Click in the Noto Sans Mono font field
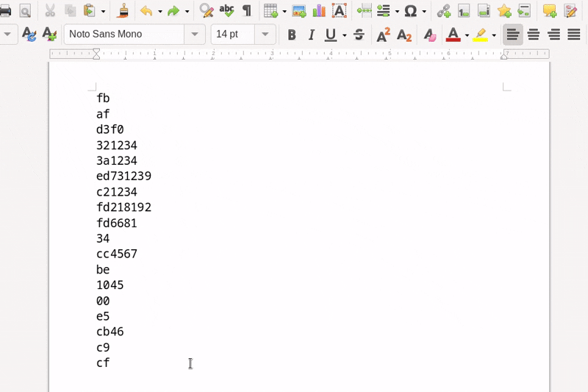 tap(123, 35)
